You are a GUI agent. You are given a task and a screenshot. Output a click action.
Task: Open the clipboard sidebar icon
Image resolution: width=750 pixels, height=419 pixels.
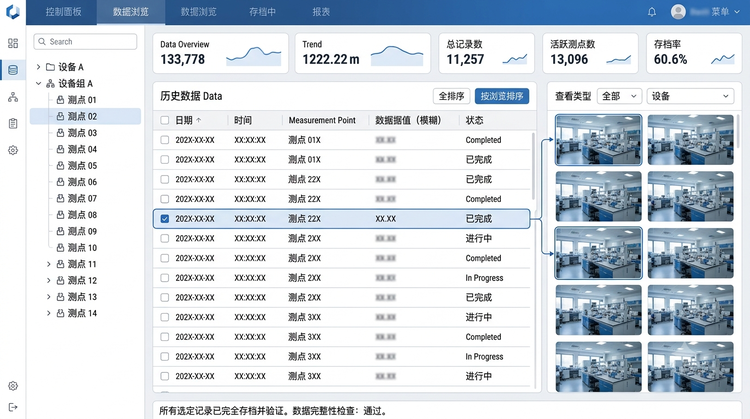tap(13, 123)
